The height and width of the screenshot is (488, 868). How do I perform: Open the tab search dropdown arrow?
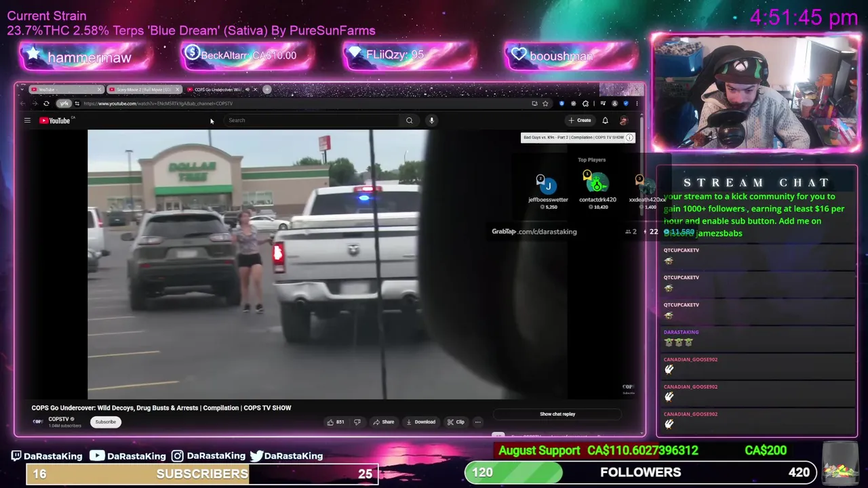click(22, 89)
